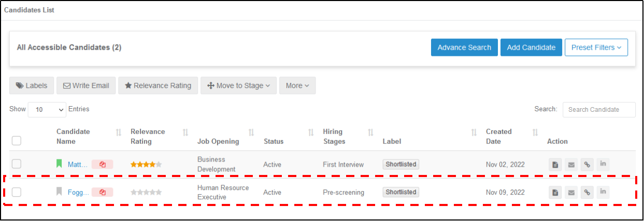Click Business Development job opening cell
This screenshot has width=644, height=221.
(x=217, y=165)
